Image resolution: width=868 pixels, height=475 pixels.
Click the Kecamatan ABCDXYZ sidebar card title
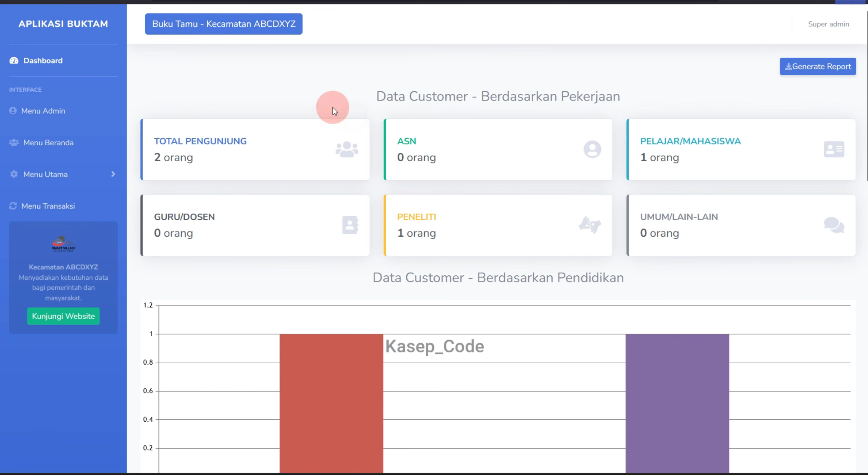coord(63,267)
